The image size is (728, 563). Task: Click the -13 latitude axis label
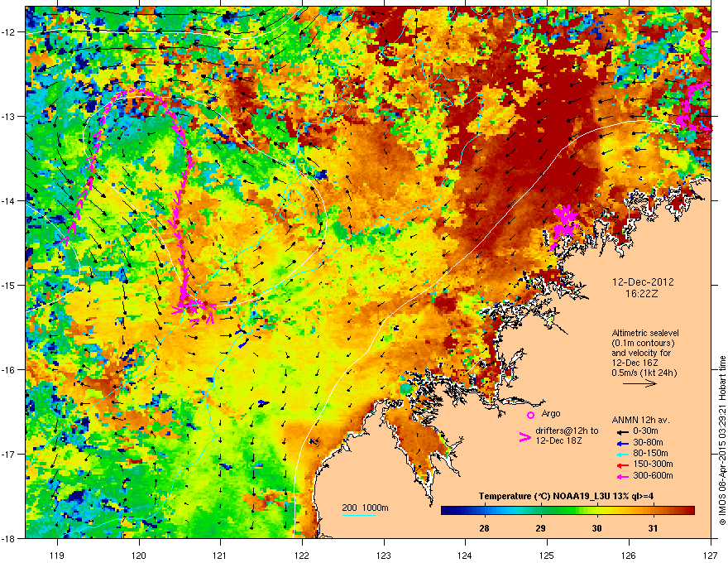pos(9,116)
